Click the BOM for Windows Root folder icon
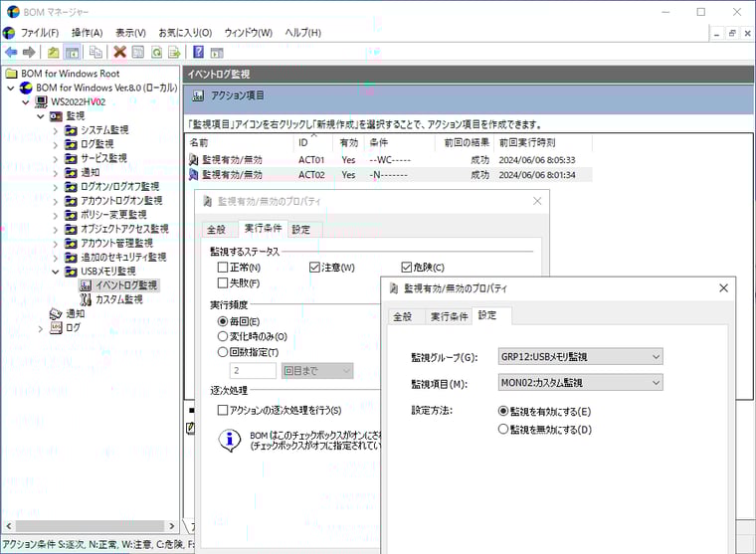The image size is (756, 554). 11,74
